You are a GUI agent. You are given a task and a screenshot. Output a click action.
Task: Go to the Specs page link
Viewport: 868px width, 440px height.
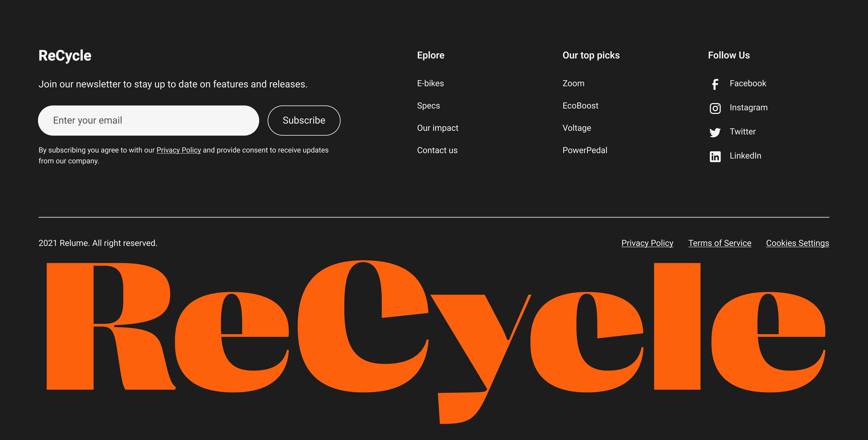pos(428,106)
